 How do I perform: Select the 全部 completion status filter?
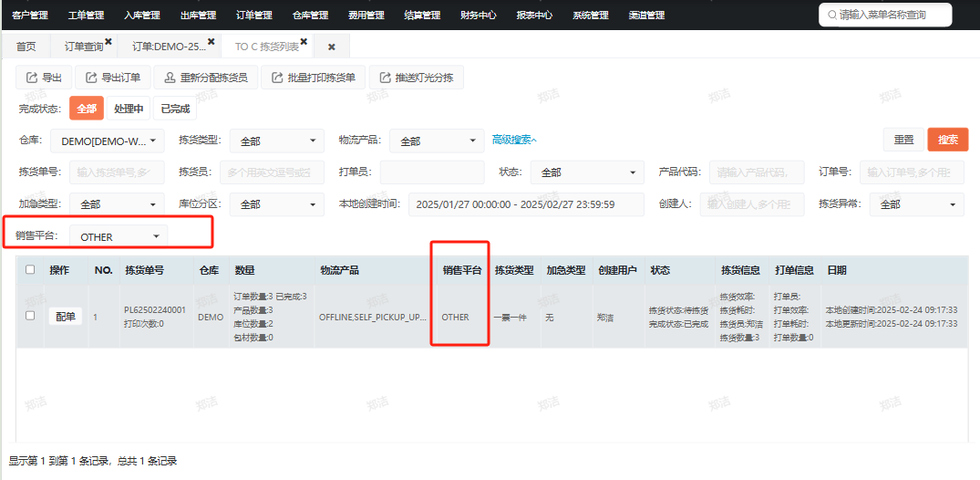[x=87, y=109]
